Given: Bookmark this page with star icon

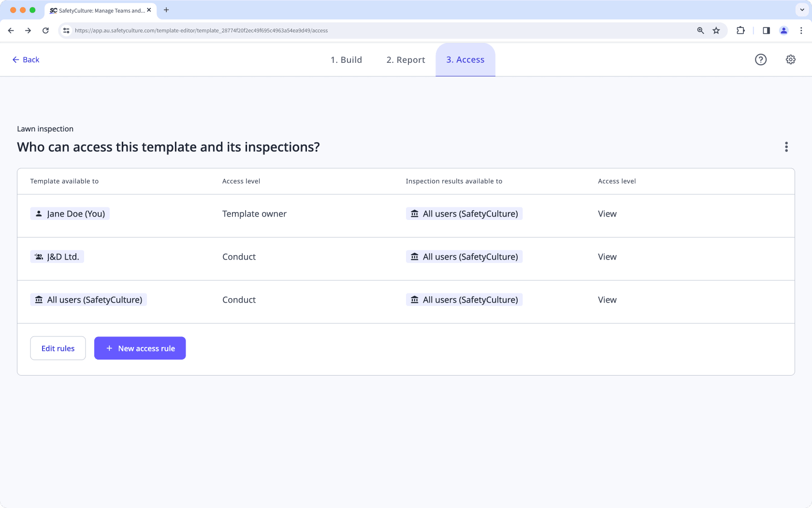Looking at the screenshot, I should (716, 30).
